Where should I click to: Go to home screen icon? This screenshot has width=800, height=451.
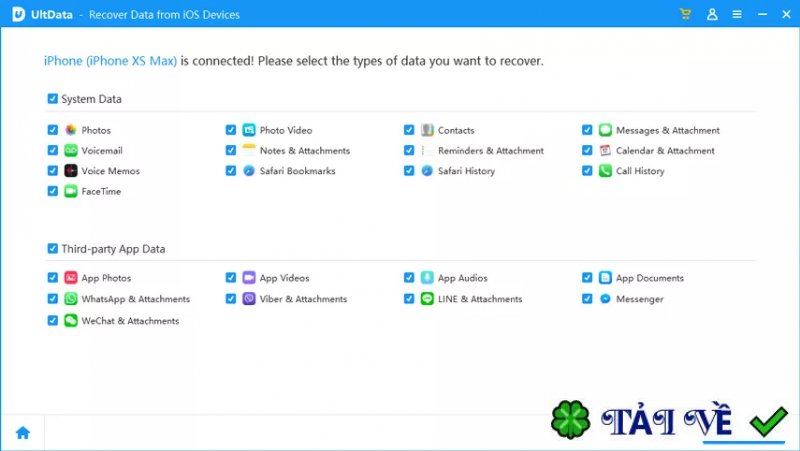[23, 433]
